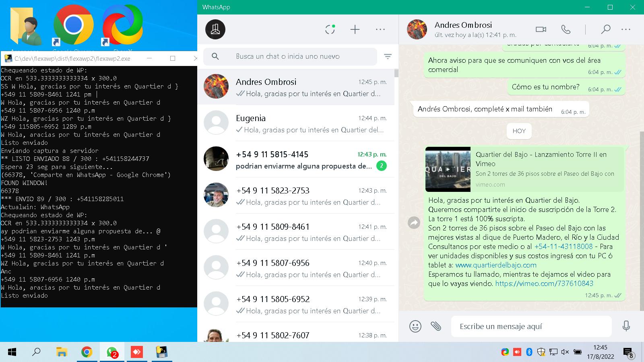Switch to Chrome in the taskbar

tap(87, 352)
